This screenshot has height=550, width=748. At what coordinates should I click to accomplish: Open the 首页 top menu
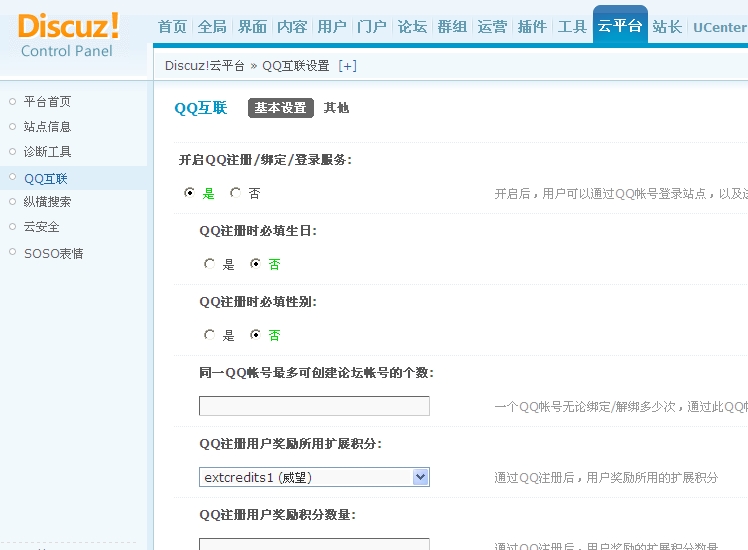click(172, 27)
